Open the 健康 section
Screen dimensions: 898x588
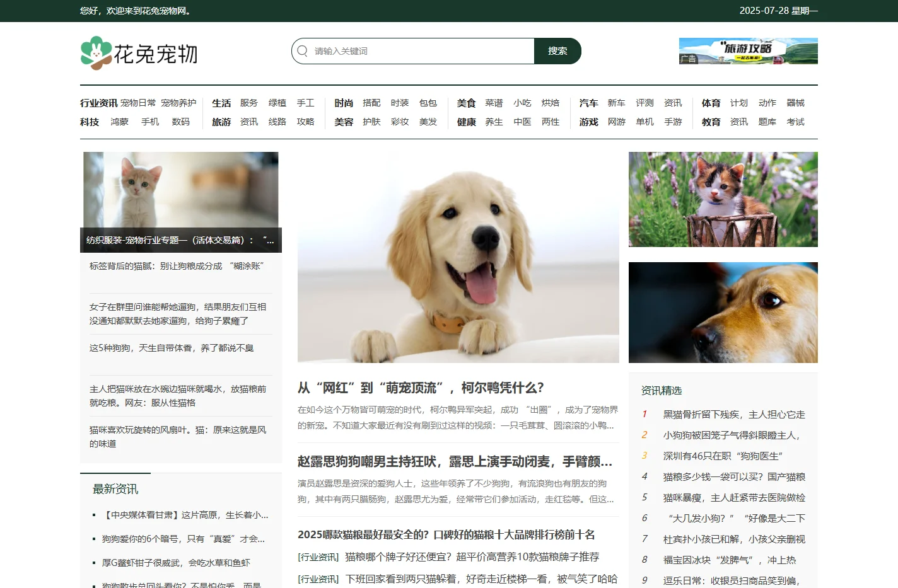tap(467, 122)
